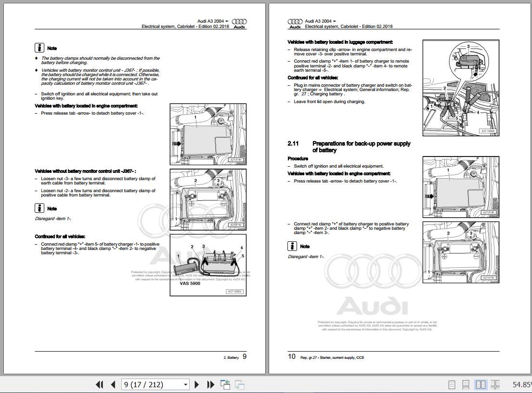The height and width of the screenshot is (393, 532).
Task: Go to the first page
Action: [x=99, y=384]
